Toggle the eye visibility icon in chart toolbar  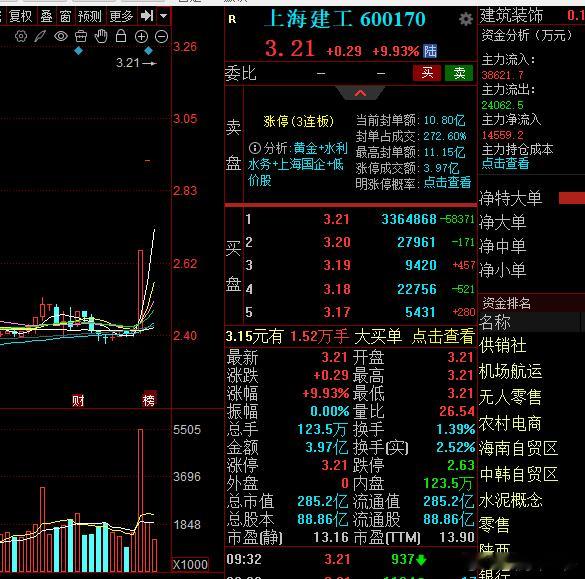click(x=61, y=37)
